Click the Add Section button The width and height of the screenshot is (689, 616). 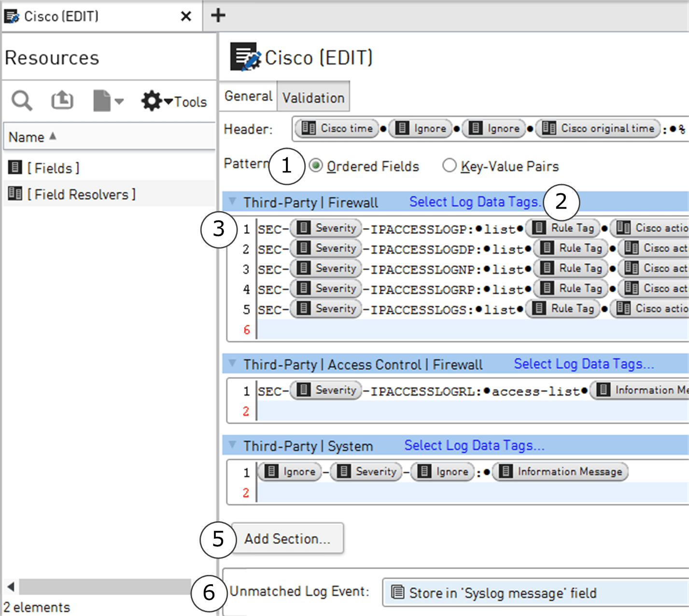coord(287,538)
